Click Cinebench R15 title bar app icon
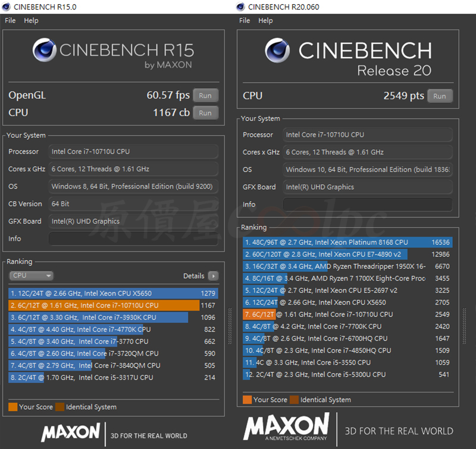 pos(6,7)
